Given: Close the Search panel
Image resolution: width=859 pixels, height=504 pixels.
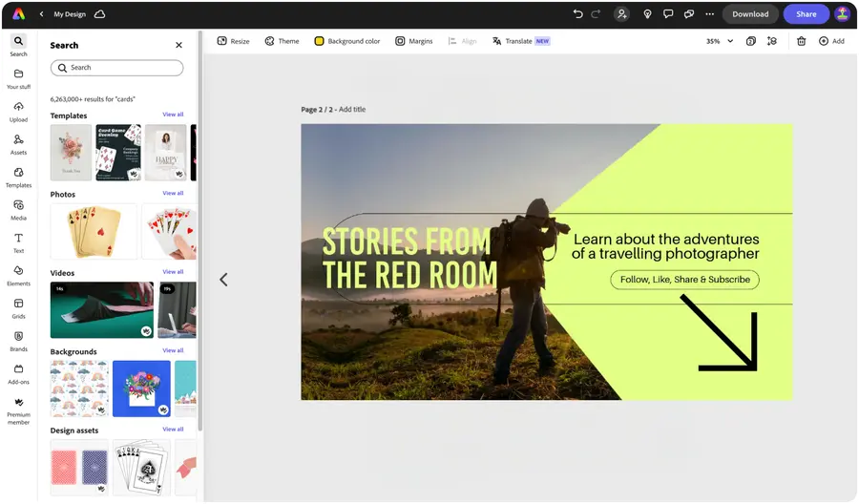Looking at the screenshot, I should click(178, 45).
